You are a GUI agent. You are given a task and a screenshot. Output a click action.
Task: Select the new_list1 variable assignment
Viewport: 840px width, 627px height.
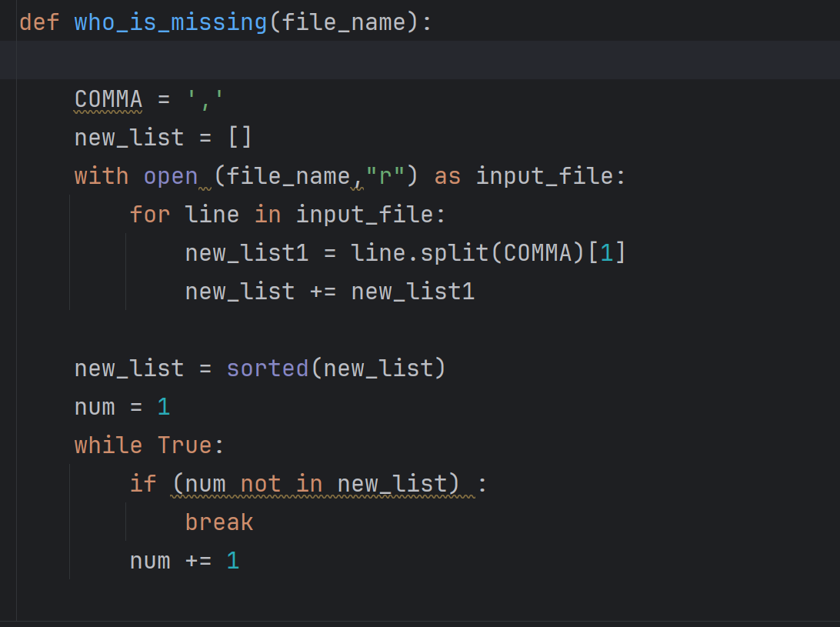[246, 252]
